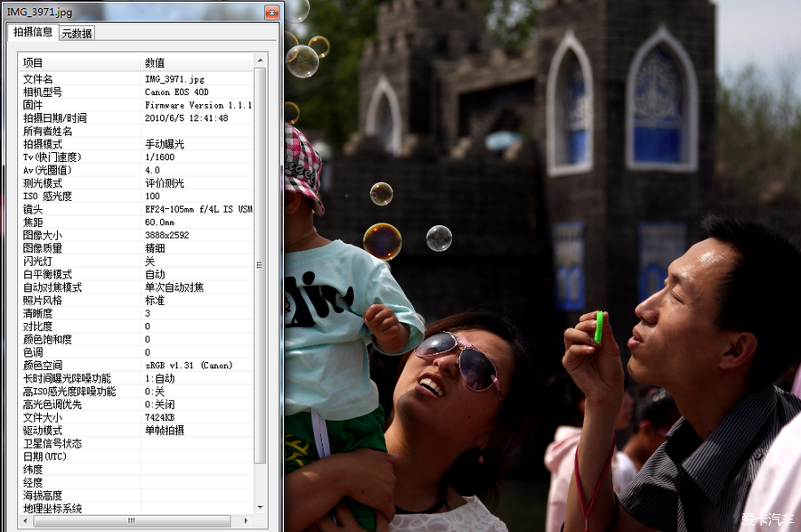Select the 2010/6/5 12:41:48 value
Viewport: 801px width, 532px height.
pyautogui.click(x=187, y=118)
